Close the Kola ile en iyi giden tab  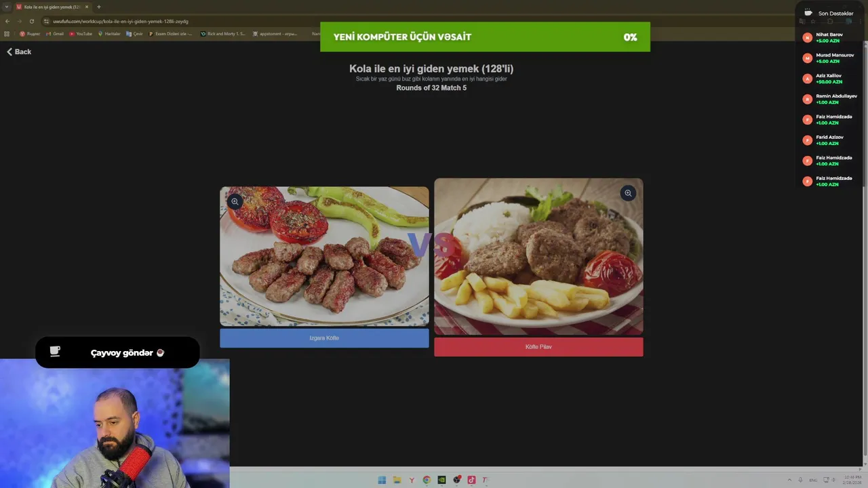click(x=86, y=7)
